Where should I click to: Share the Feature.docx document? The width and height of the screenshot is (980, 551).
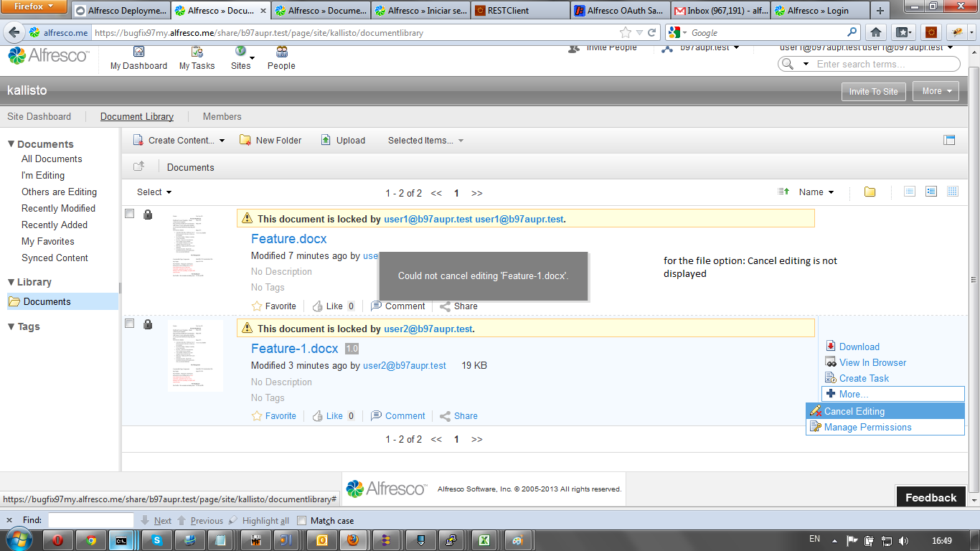tap(458, 306)
